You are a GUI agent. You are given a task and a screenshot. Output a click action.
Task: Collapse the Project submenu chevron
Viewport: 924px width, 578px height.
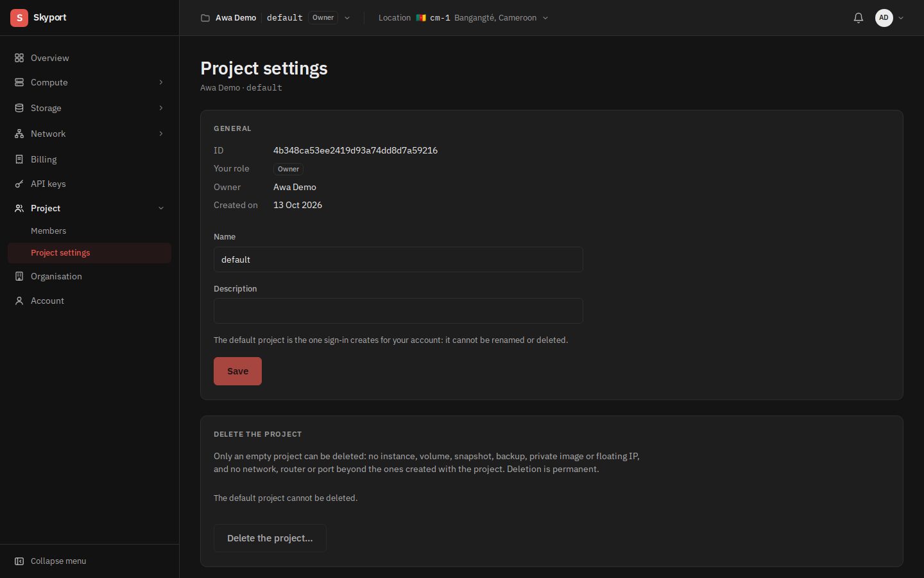click(161, 208)
